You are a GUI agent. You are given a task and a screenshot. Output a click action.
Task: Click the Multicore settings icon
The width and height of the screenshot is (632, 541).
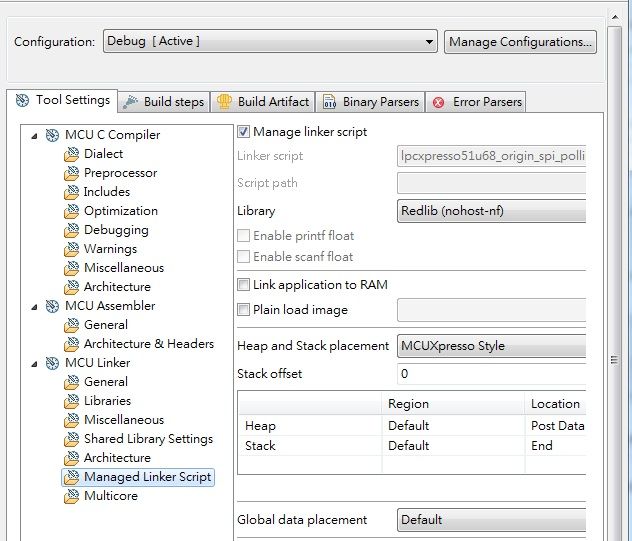[x=71, y=496]
